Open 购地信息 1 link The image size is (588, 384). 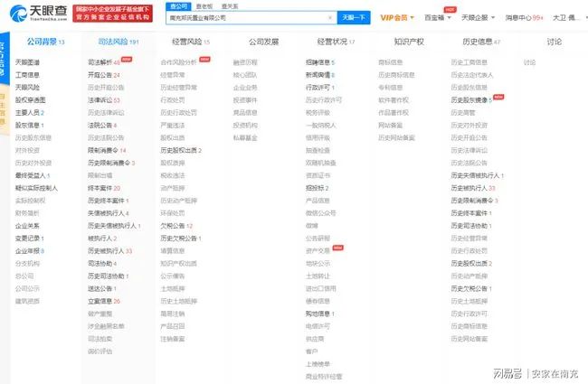click(x=320, y=314)
